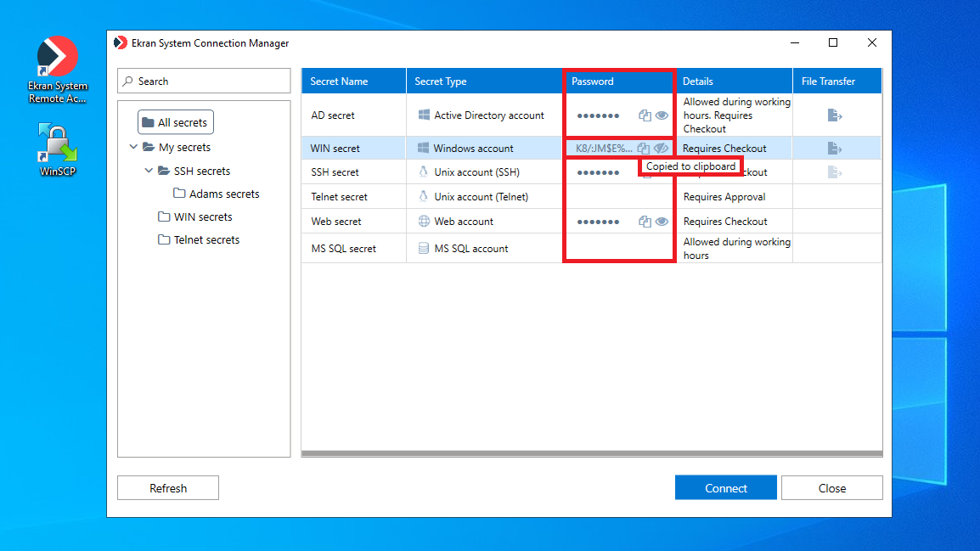This screenshot has height=551, width=980.
Task: Click the Adams secrets folder icon
Action: pos(179,194)
